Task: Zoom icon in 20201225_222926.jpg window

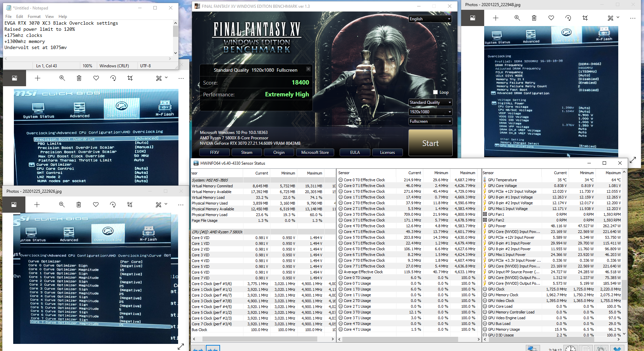Action: (x=62, y=205)
